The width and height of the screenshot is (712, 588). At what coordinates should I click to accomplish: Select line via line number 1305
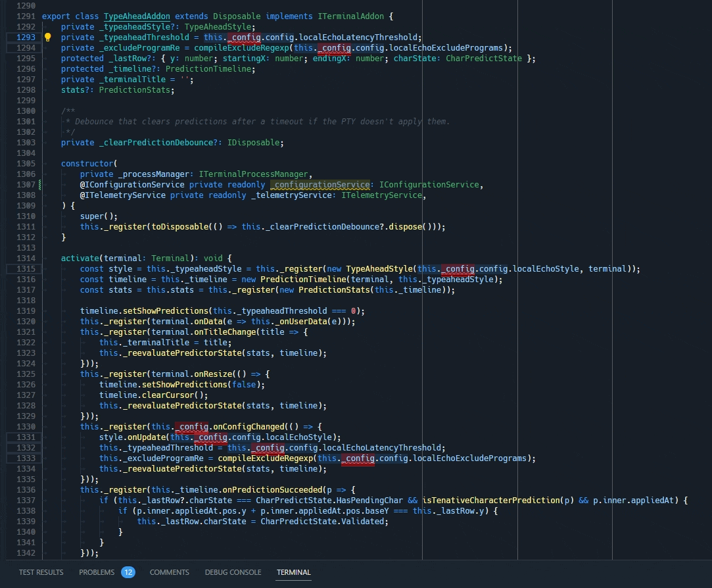26,164
